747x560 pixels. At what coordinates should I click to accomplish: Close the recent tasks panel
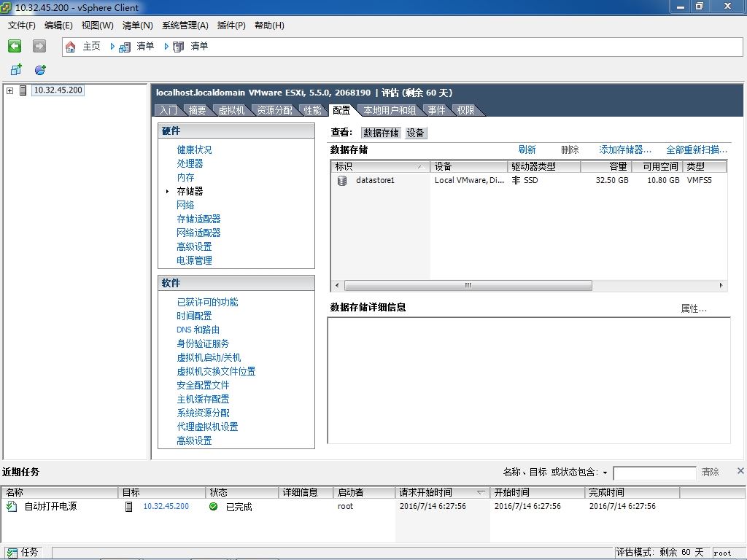[740, 471]
